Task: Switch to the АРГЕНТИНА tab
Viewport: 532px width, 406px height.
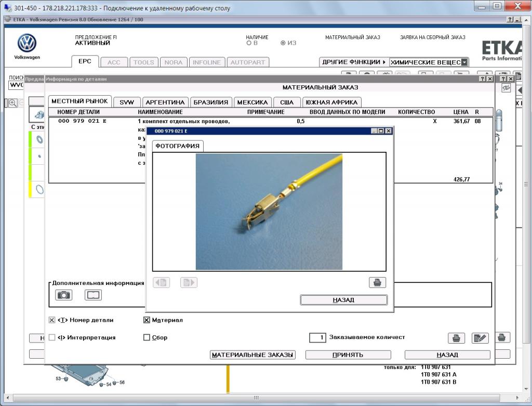Action: [x=165, y=102]
